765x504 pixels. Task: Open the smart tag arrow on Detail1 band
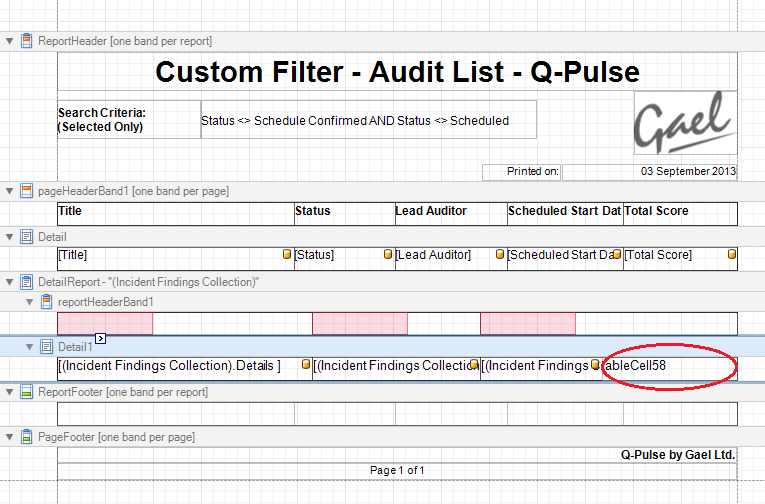[101, 338]
